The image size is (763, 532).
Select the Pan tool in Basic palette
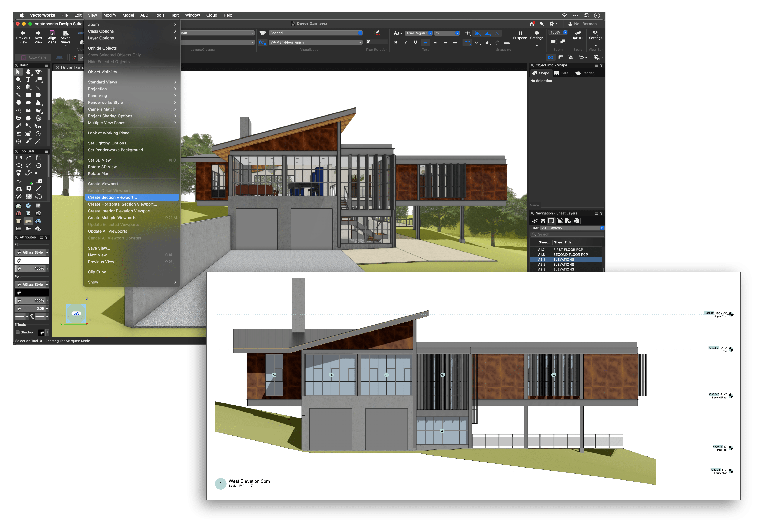tap(28, 72)
